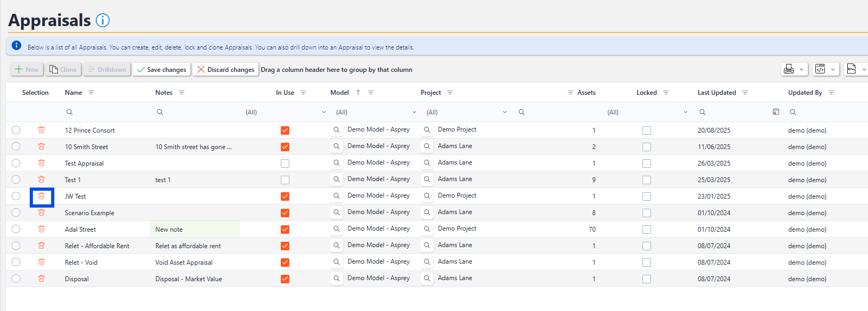This screenshot has height=311, width=868.
Task: Click the info icon beside Appraisals title
Action: [x=103, y=20]
